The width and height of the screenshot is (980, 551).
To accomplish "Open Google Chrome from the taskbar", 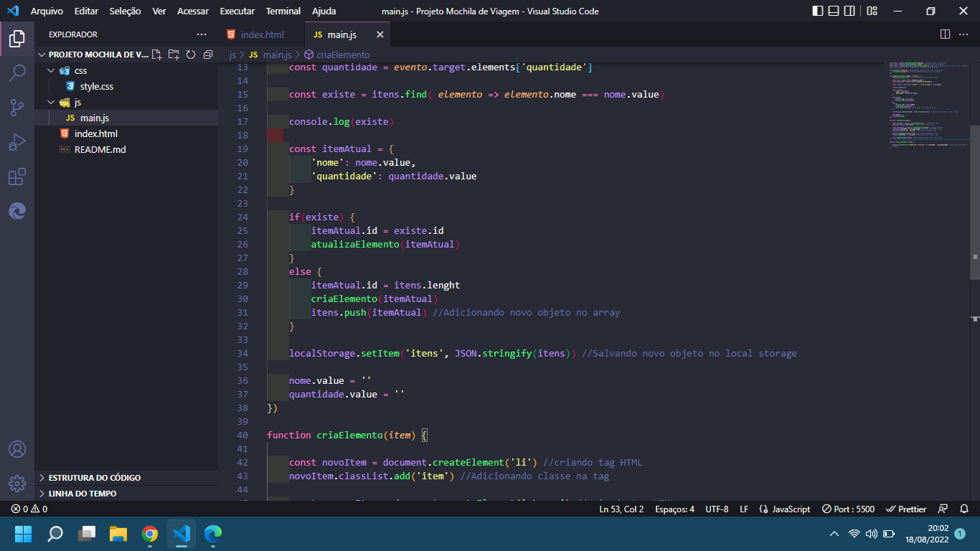I will point(150,534).
